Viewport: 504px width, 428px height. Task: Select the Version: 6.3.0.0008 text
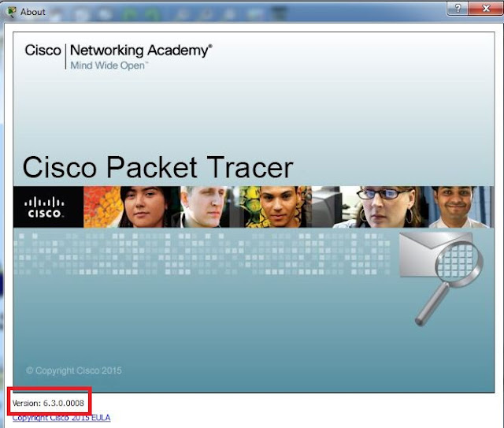(48, 403)
